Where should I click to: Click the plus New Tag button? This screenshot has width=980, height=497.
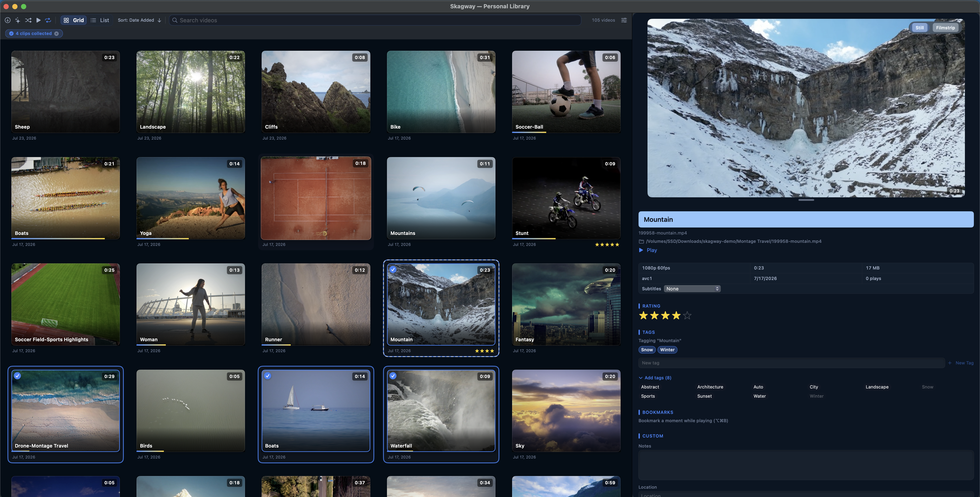(961, 363)
